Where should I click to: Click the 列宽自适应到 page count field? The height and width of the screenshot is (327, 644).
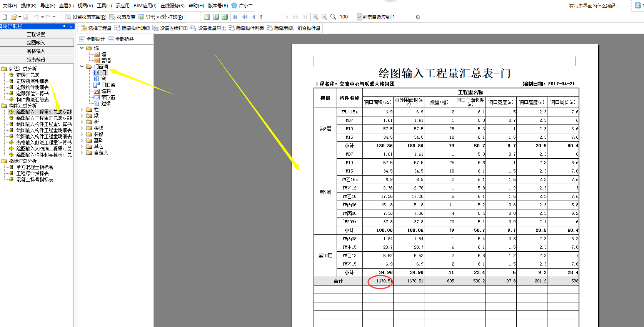pos(403,17)
